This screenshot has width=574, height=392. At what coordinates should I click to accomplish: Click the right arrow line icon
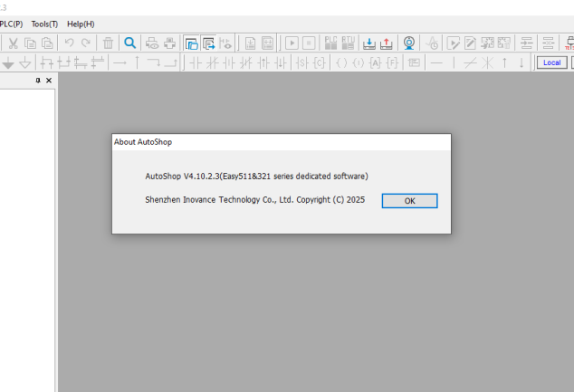click(120, 63)
